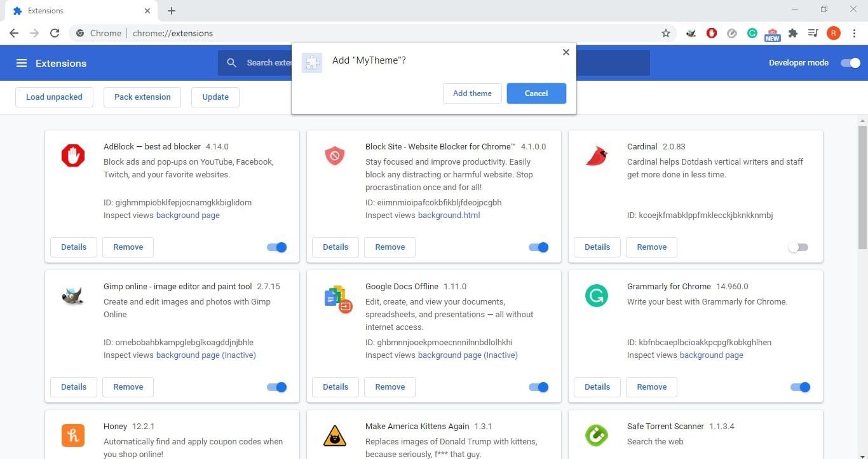Close the Add MyTheme dialog with X
Screen dimensions: 868x459
pos(566,52)
